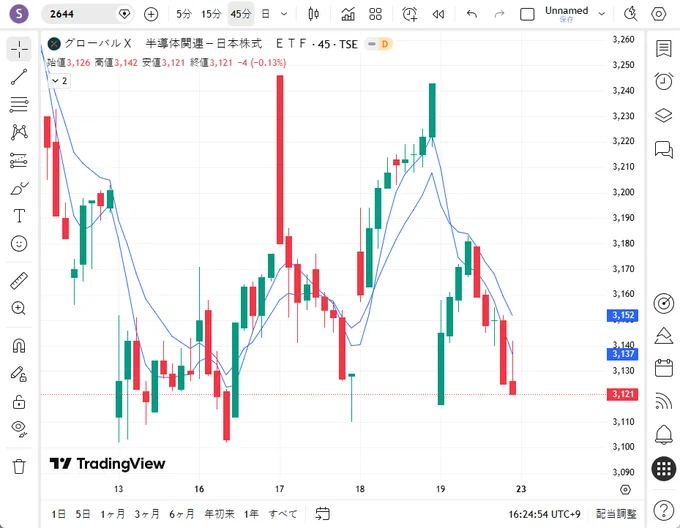This screenshot has height=528, width=680.
Task: Remove drawings with the trash icon
Action: (x=19, y=466)
